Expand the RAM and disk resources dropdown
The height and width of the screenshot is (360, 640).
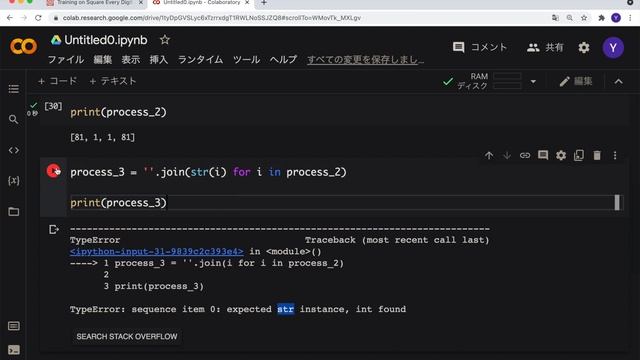coord(533,81)
